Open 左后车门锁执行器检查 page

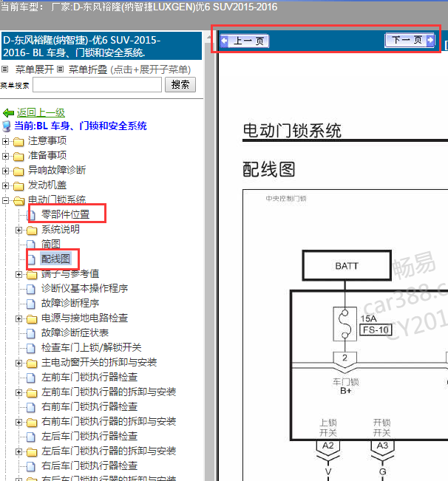[89, 436]
